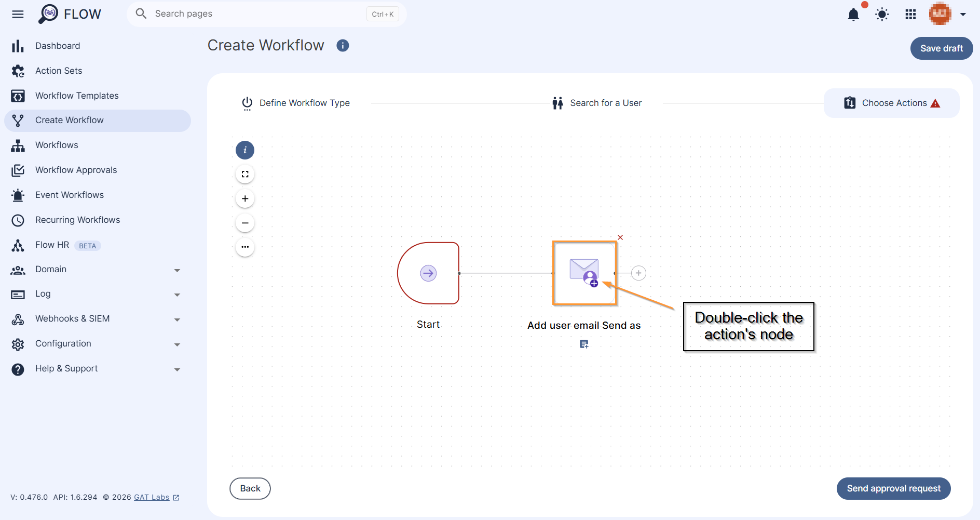
Task: Click the Event Workflows alarm icon
Action: (18, 195)
